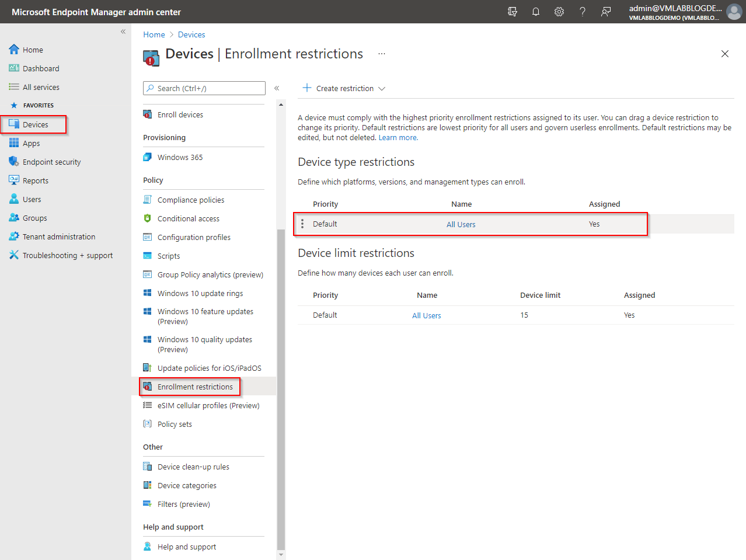Click Priority header under Device type restrictions
Viewport: 746px width, 560px height.
click(x=325, y=204)
